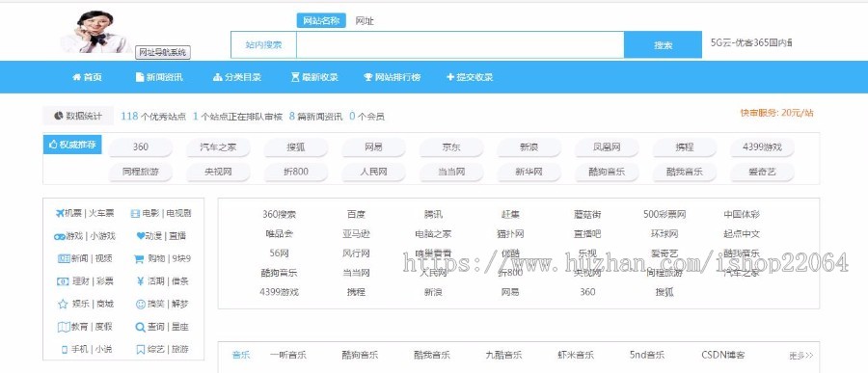This screenshot has height=373, width=868.
Task: Click the pie chart icon beside 数据统计
Action: [59, 116]
